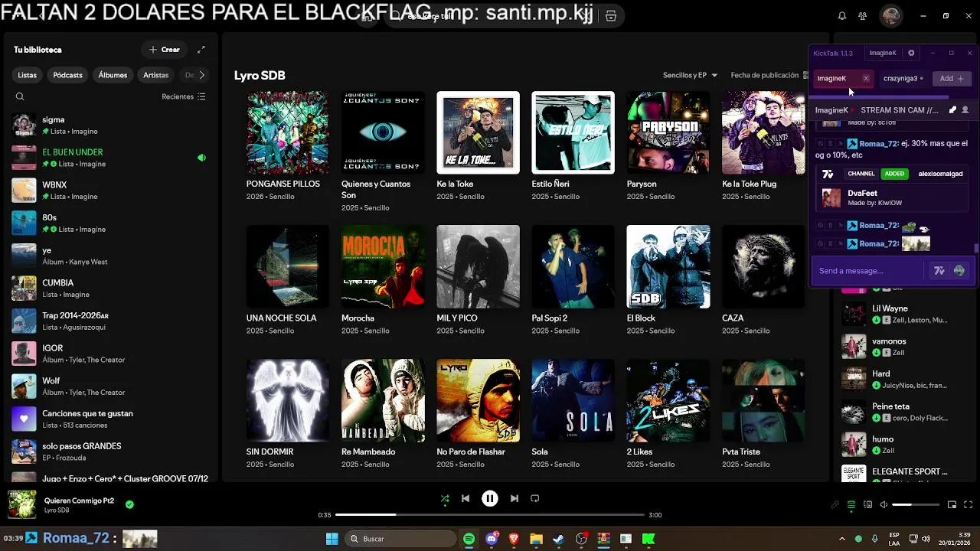Open the KickTalk settings gear

coord(911,53)
